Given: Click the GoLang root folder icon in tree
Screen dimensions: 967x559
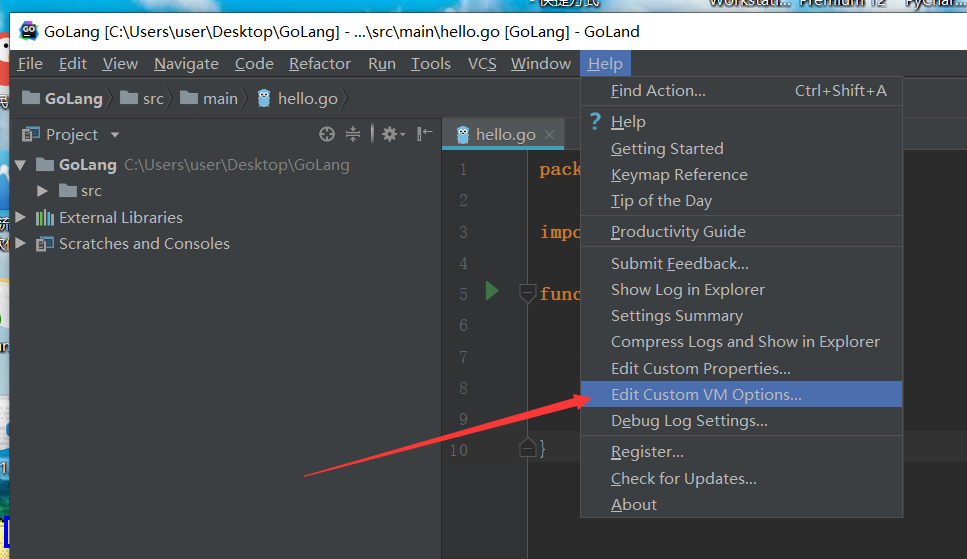Looking at the screenshot, I should click(44, 164).
